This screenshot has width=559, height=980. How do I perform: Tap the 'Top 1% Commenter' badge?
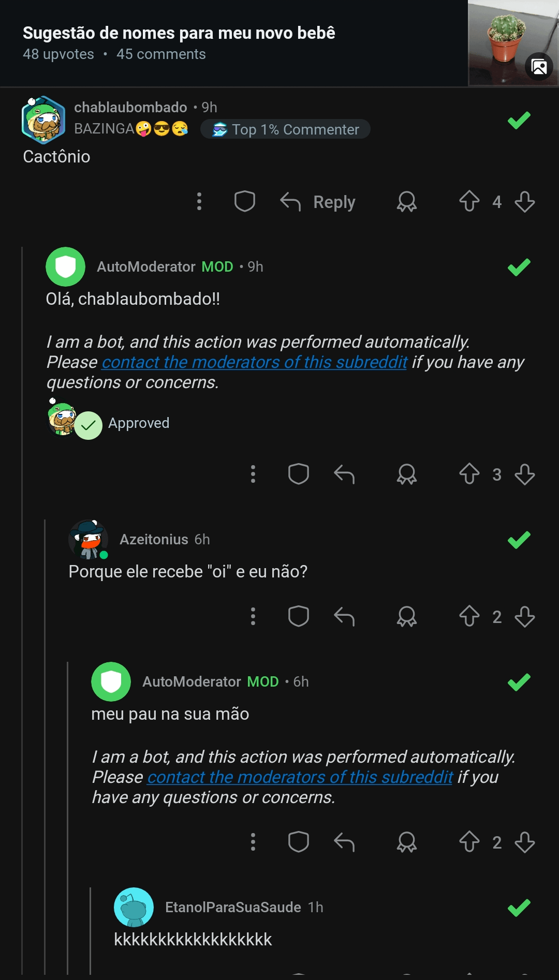tap(286, 129)
